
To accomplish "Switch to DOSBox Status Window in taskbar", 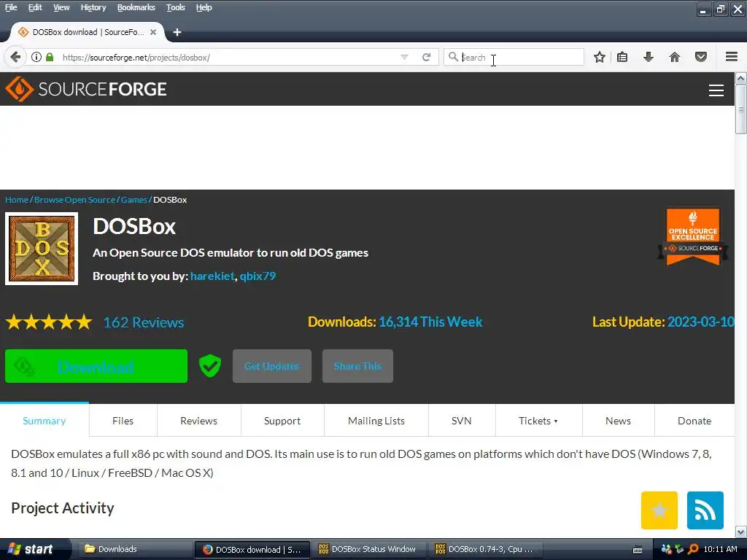I will [x=370, y=549].
